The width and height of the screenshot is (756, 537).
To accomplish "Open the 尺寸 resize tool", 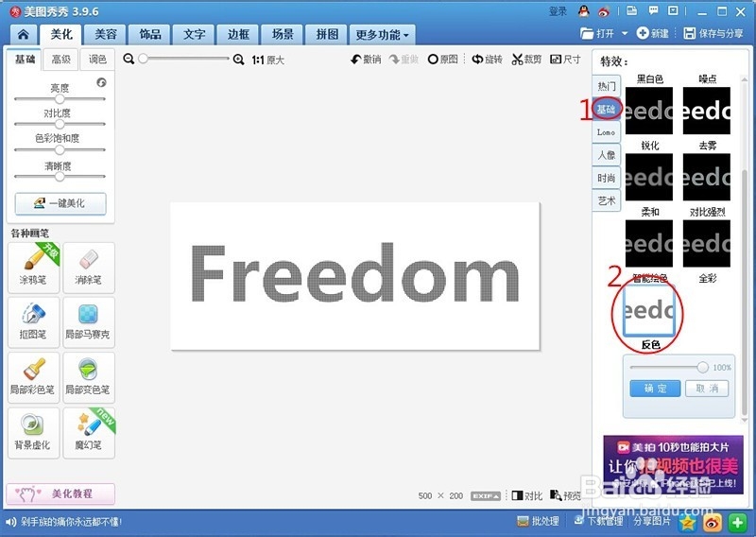I will coord(565,60).
